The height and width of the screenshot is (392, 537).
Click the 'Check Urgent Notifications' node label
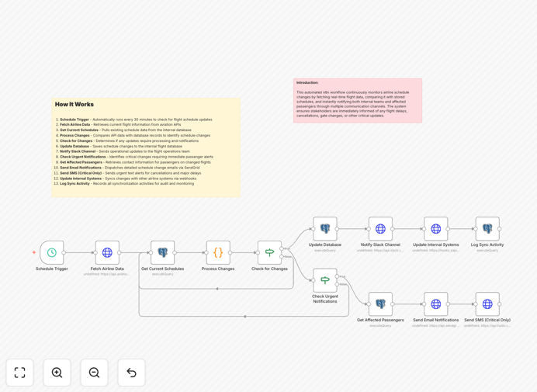325,299
